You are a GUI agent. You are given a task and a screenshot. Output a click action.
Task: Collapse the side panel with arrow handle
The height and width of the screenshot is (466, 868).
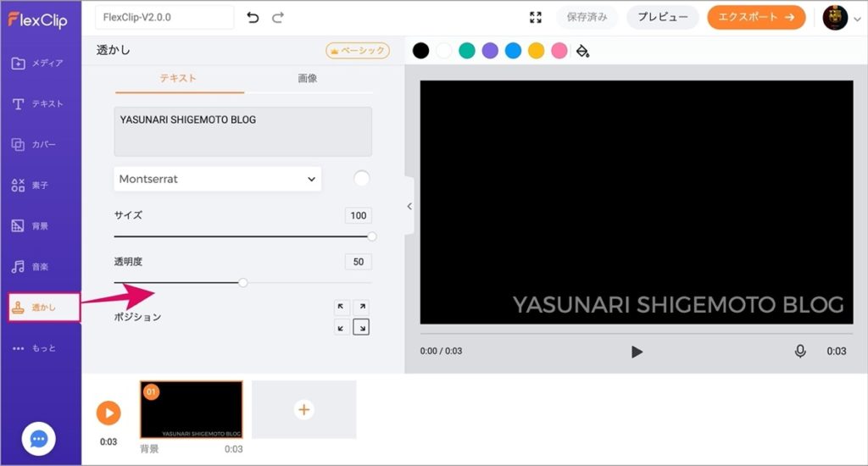[409, 206]
